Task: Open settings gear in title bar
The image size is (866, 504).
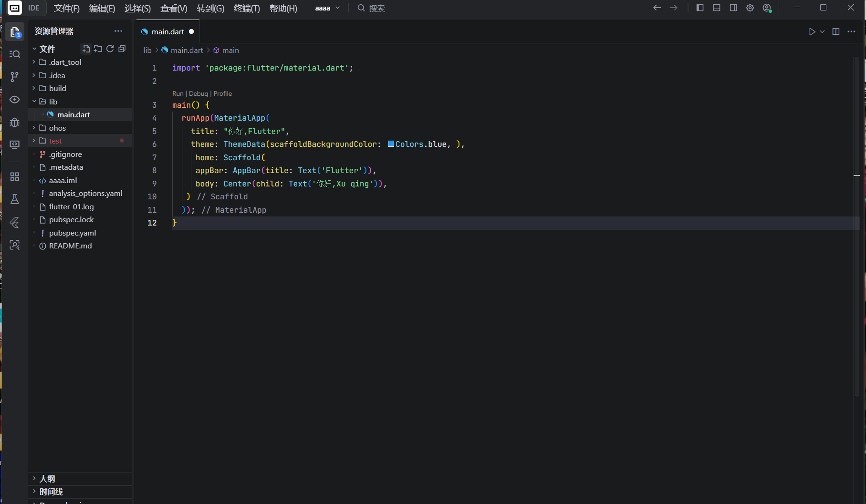Action: coord(750,8)
